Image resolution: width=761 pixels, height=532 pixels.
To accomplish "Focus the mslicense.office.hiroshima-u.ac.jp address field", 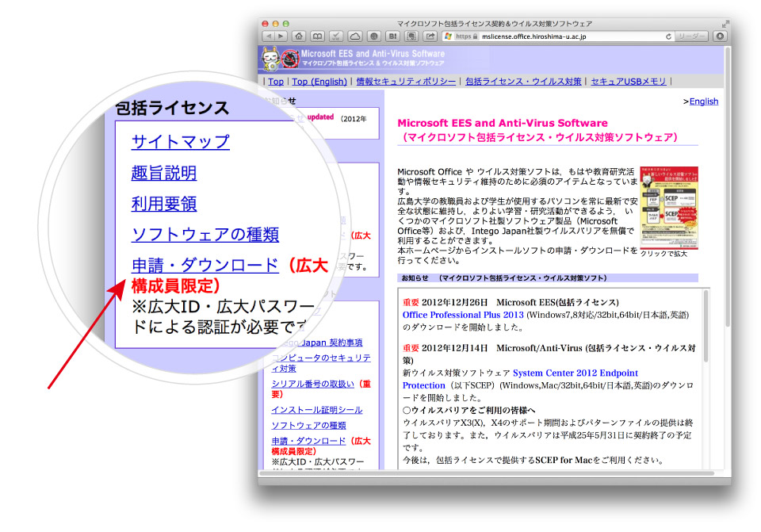I will point(558,36).
